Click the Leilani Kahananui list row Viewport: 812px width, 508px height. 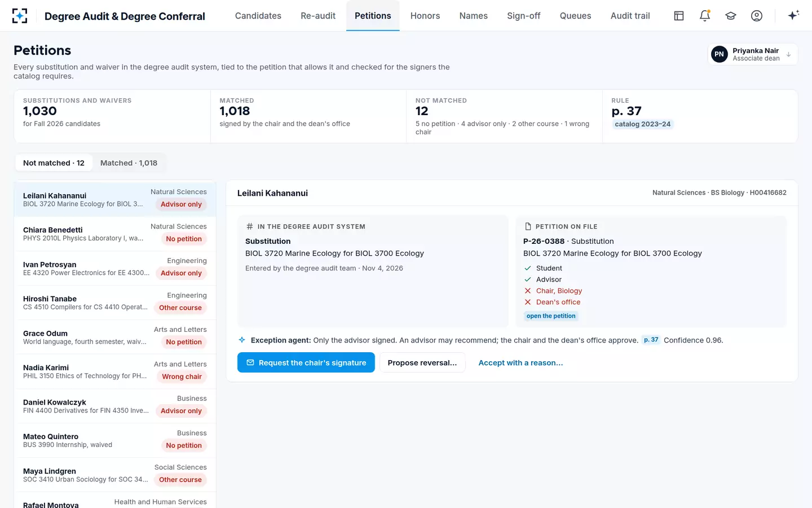115,199
